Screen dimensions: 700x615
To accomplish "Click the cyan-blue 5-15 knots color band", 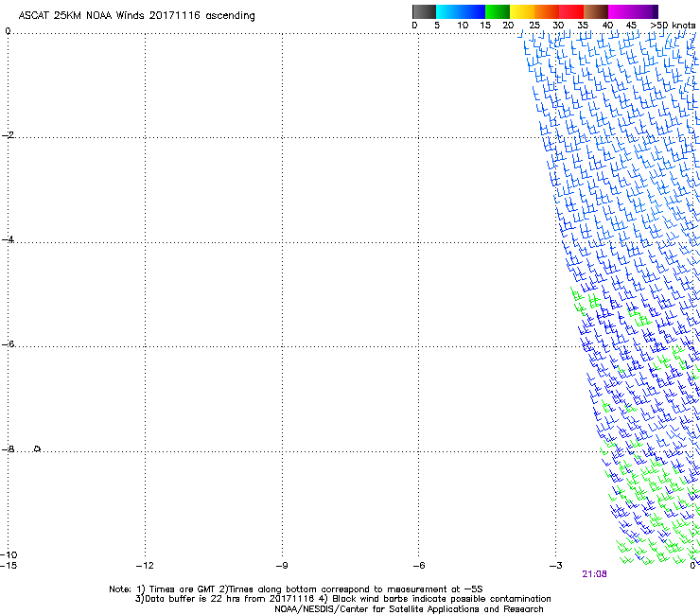I will [461, 11].
